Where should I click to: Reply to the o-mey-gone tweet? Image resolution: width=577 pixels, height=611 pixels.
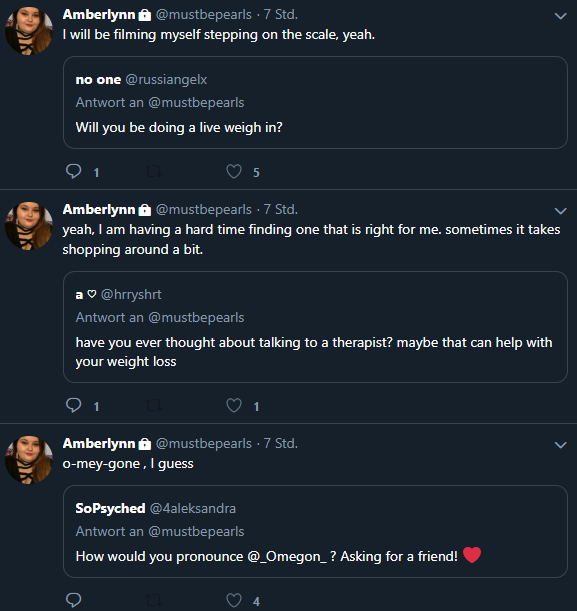point(73,600)
